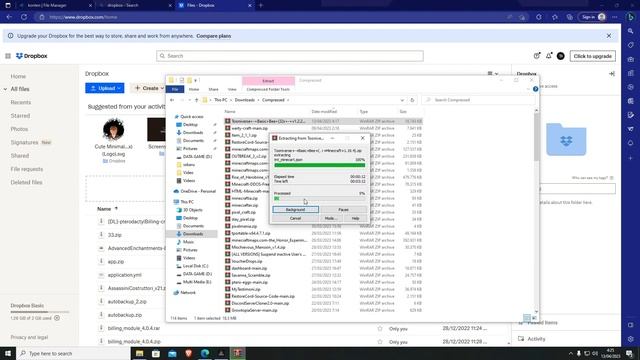Select Extract tab in Explorer ribbon
Viewport: 640px width, 360px height.
coord(268,81)
